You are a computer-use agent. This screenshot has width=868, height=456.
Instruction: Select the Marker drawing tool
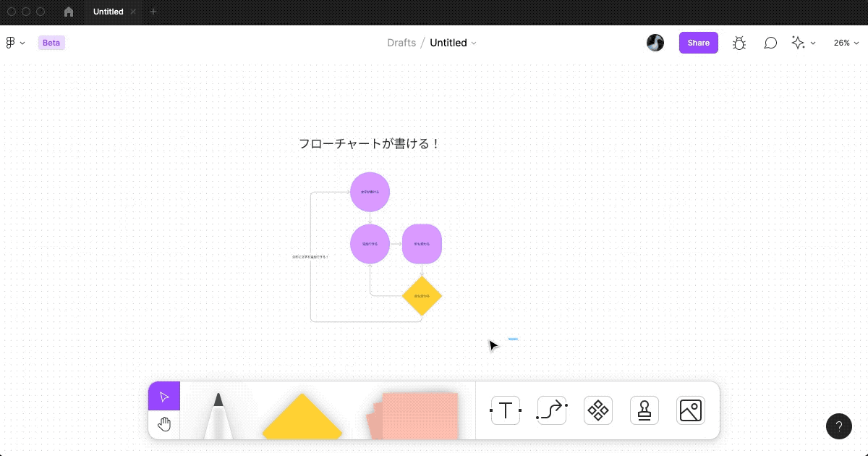(x=217, y=420)
